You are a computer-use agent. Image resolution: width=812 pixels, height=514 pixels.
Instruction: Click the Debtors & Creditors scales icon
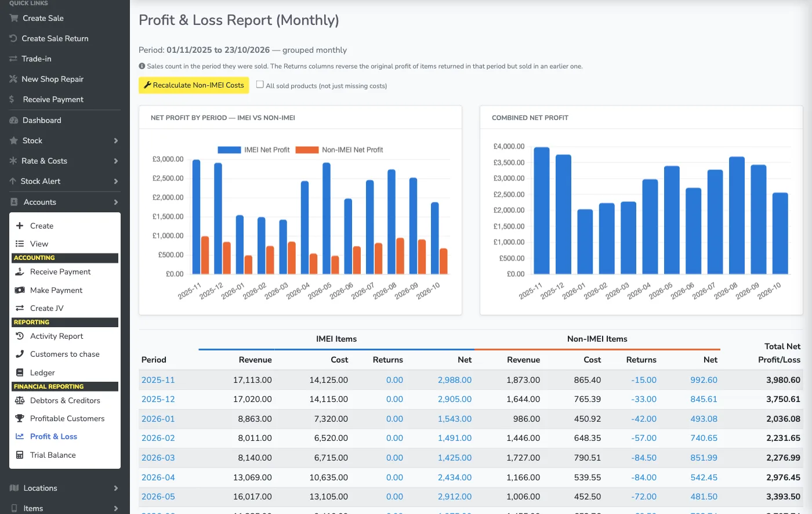click(20, 400)
